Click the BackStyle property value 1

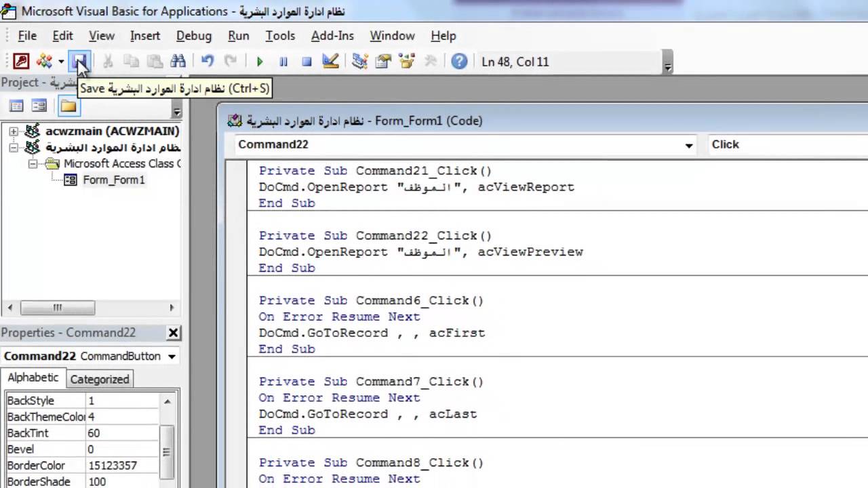coord(122,401)
